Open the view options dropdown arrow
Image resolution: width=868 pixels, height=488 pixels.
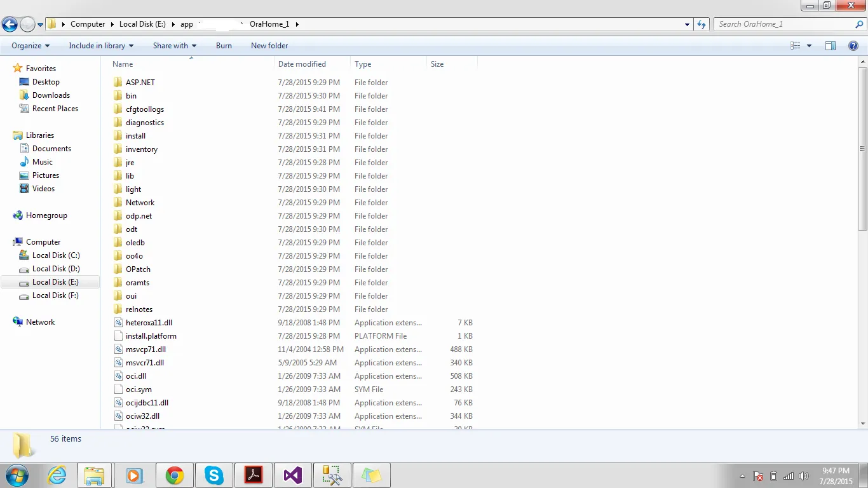809,46
